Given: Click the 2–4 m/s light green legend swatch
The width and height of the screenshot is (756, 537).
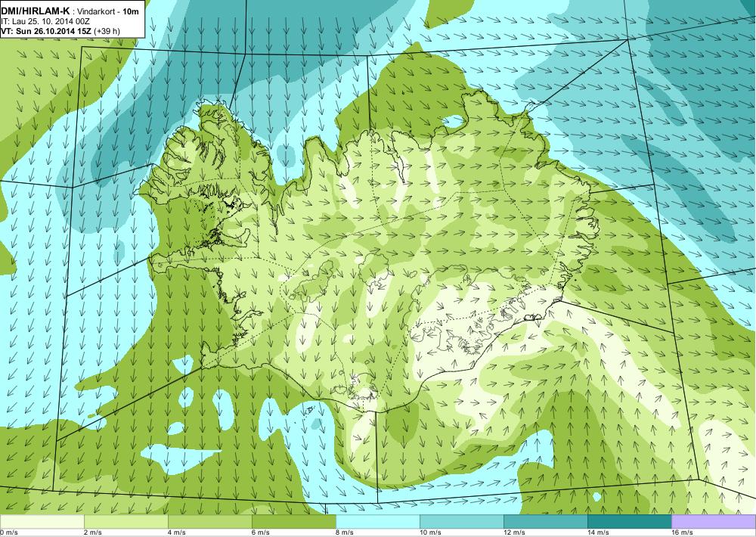Looking at the screenshot, I should (x=126, y=522).
